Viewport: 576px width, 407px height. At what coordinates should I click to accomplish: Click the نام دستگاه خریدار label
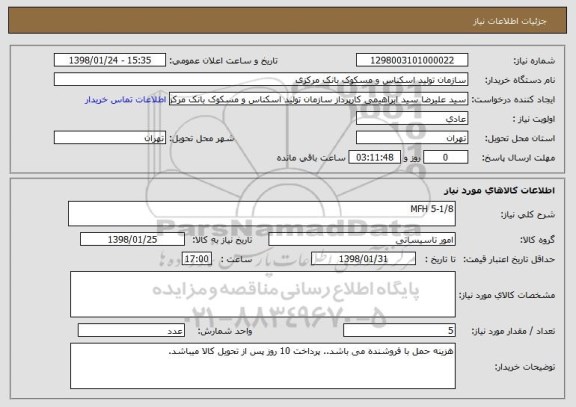[x=520, y=80]
